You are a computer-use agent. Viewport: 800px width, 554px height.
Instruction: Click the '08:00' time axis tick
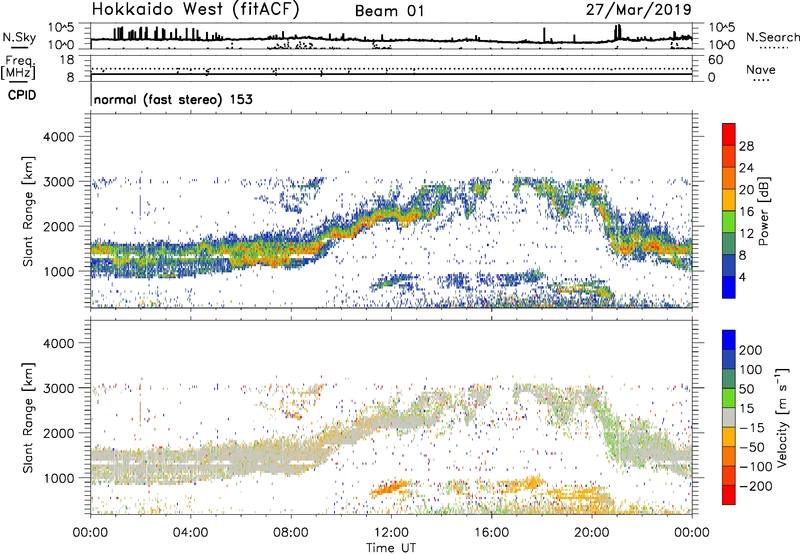[x=291, y=533]
